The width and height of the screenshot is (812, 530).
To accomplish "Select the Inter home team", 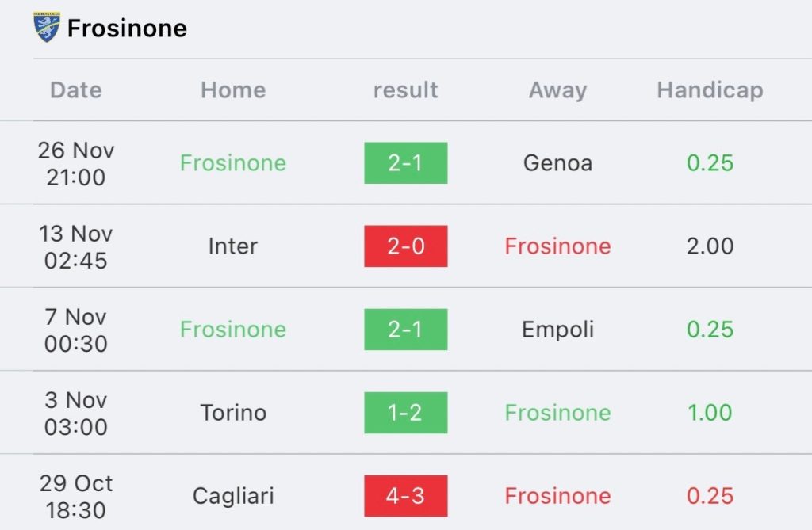I will click(233, 246).
